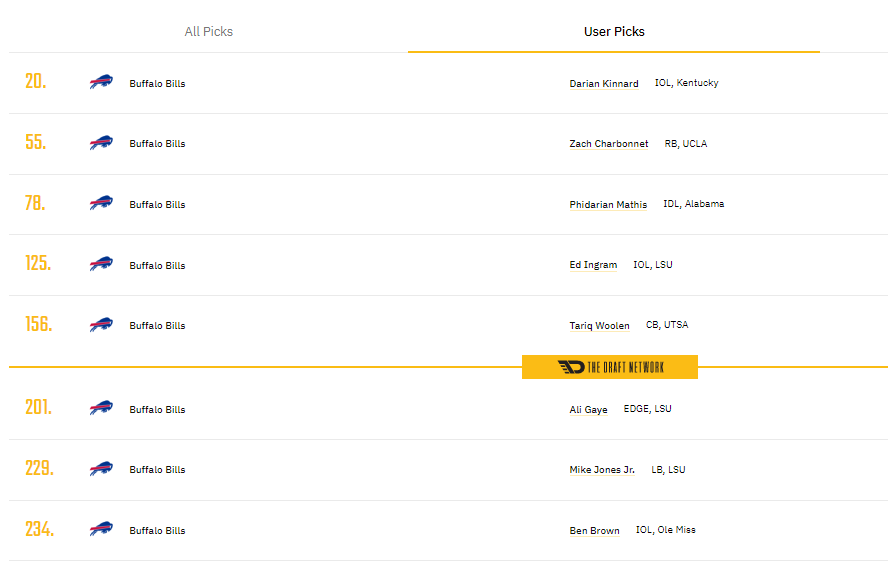Open Mike Jones Jr. player link

point(602,470)
